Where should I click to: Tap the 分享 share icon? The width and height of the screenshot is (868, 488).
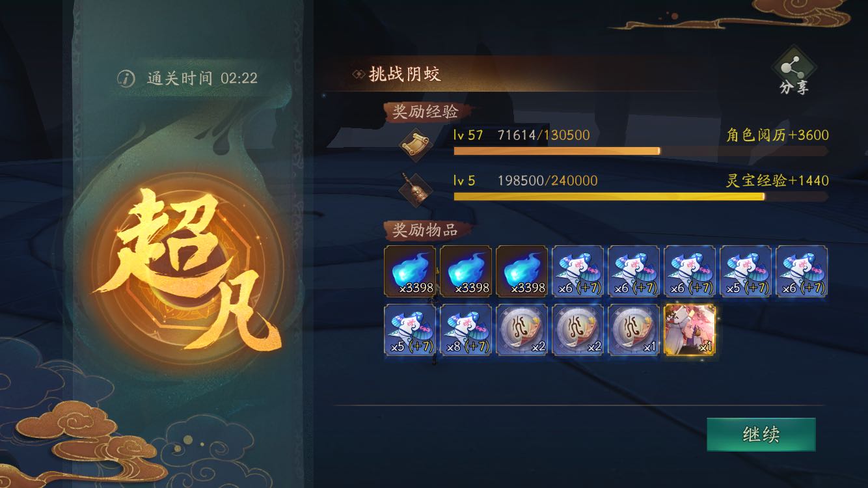[793, 70]
